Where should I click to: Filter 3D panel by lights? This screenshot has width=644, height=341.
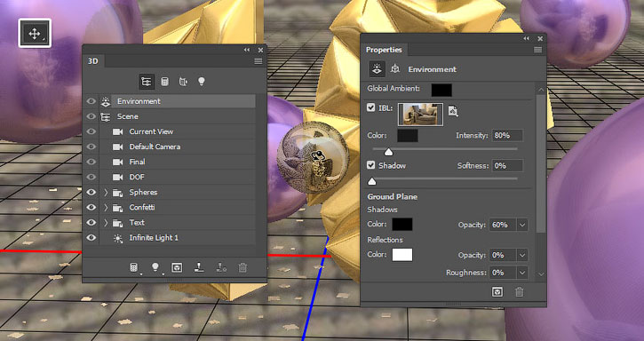pyautogui.click(x=202, y=82)
